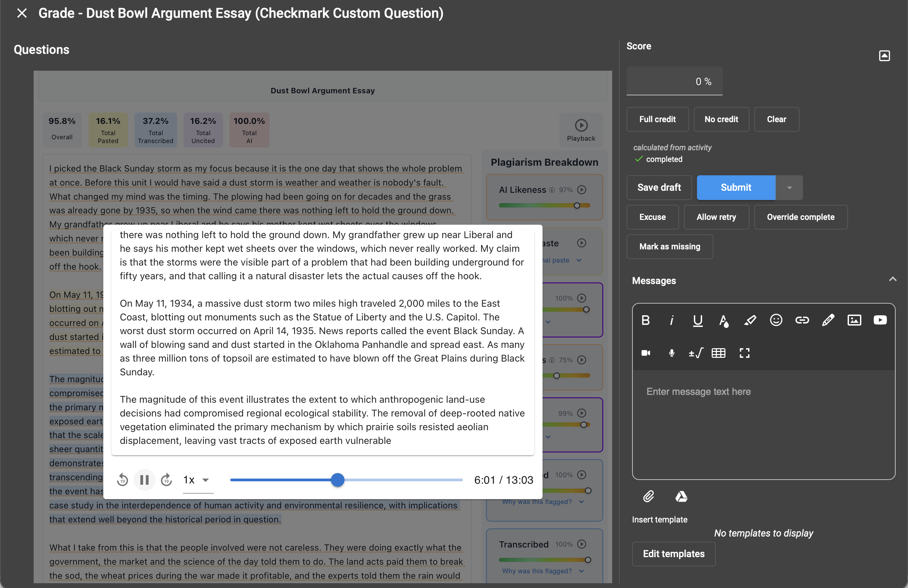Screen dimensions: 908x588
Task: Expand message editor to fullscreen
Action: click(744, 353)
